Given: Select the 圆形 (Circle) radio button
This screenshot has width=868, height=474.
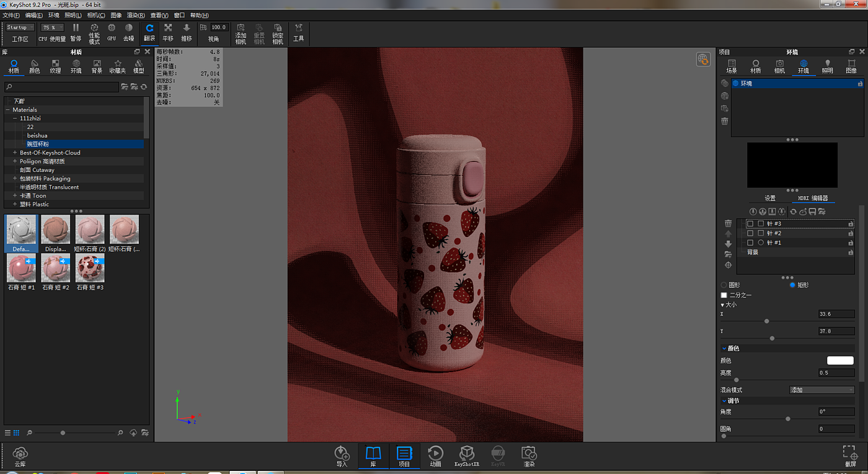Looking at the screenshot, I should (724, 285).
